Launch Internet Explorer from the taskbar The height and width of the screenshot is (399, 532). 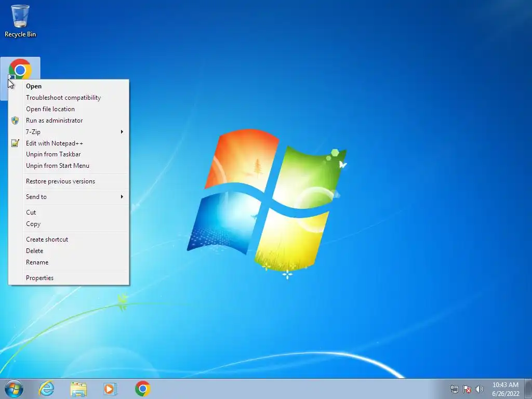(46, 389)
